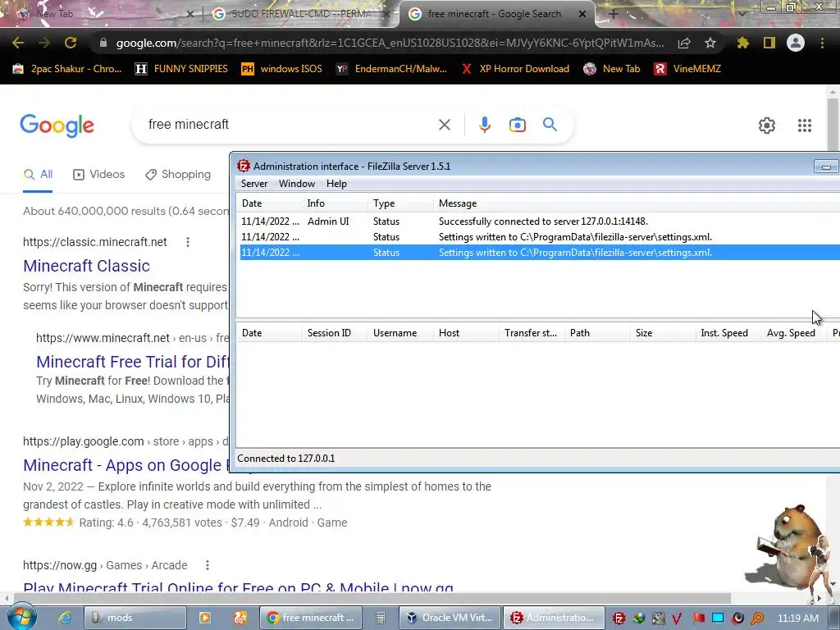Click the Avg. Speed column header
Screen dimensions: 840x630
tap(794, 333)
